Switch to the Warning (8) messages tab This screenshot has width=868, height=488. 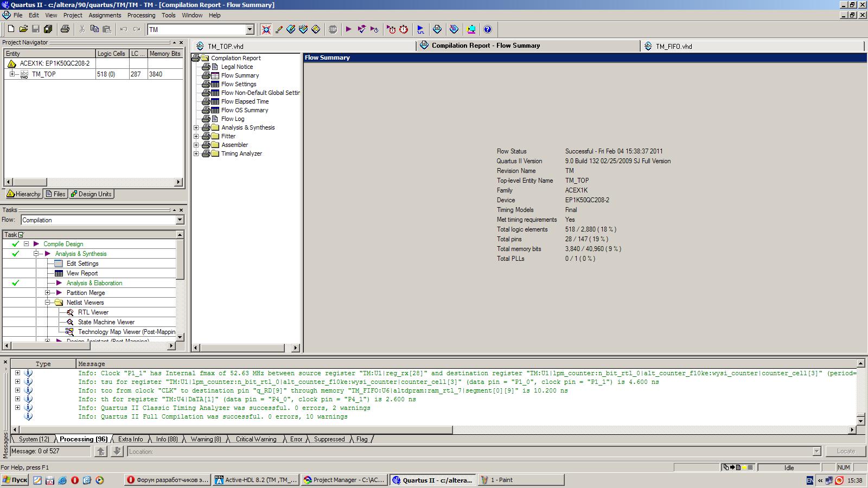click(206, 439)
